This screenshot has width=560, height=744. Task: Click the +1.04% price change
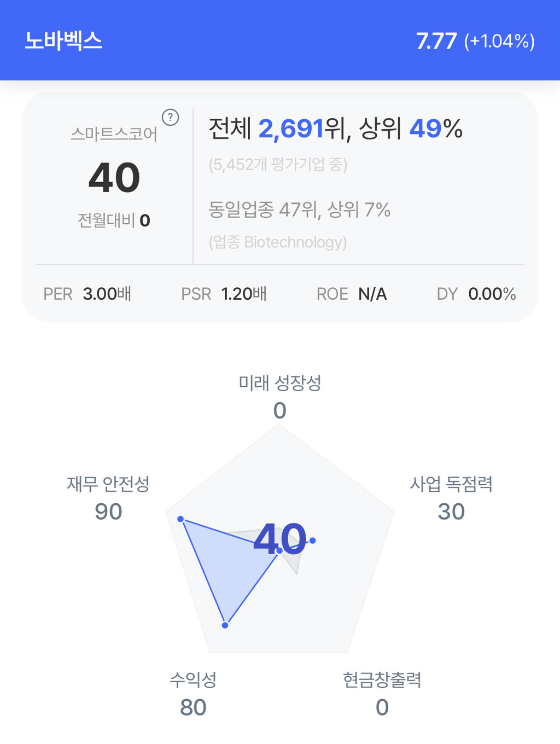499,42
